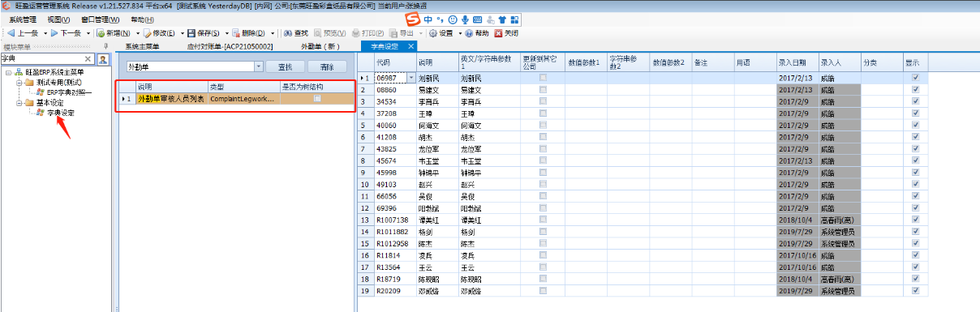Click the 外勤单审核人员列表 cell

(171, 98)
